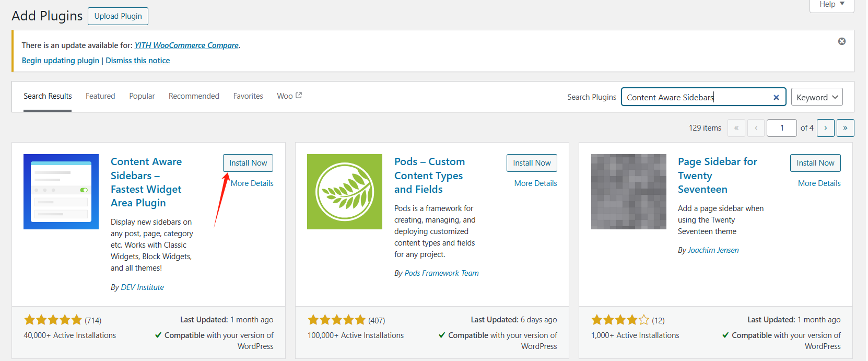Go to the next page of results
Viewport: 868px width, 361px height.
[x=825, y=128]
